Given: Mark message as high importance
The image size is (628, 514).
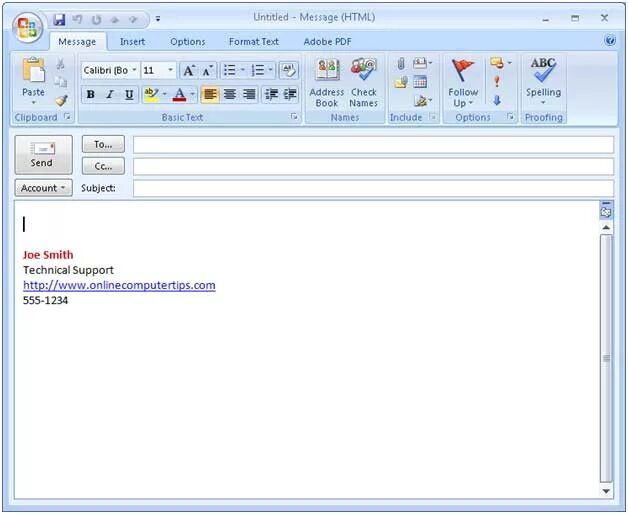Looking at the screenshot, I should click(x=497, y=82).
